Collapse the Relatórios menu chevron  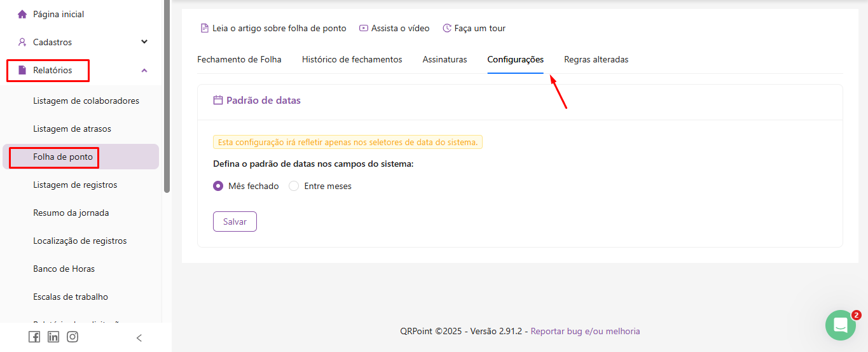(x=144, y=70)
